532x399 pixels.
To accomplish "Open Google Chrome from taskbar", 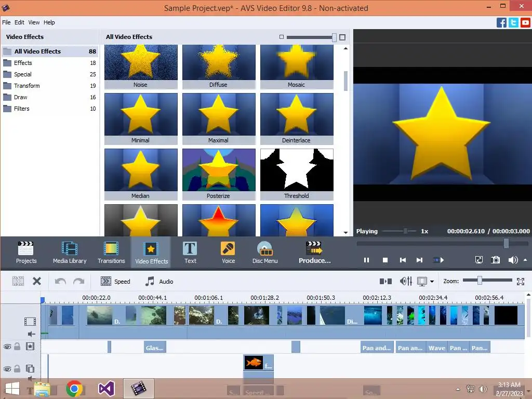I will tap(74, 389).
